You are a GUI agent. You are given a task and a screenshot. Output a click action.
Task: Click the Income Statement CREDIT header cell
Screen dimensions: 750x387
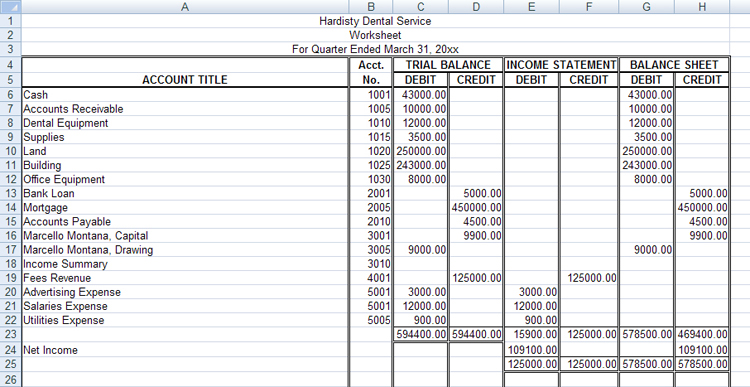[x=589, y=80]
